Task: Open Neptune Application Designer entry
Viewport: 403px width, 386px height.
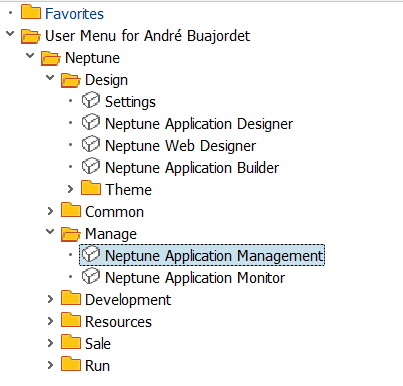Action: (x=199, y=124)
